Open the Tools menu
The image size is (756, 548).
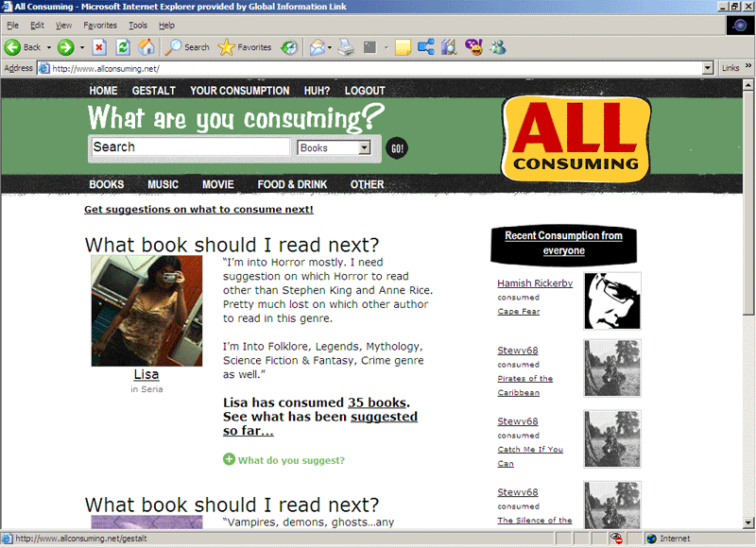[138, 26]
